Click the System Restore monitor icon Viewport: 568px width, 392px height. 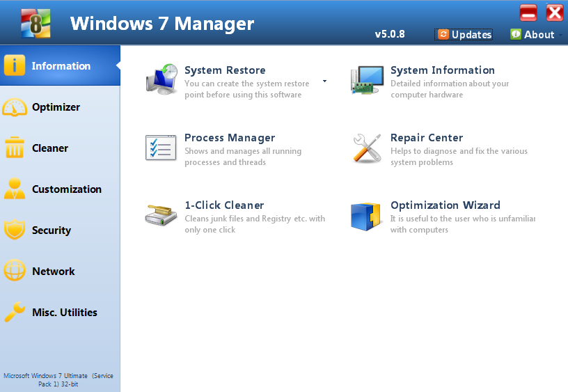pos(161,80)
